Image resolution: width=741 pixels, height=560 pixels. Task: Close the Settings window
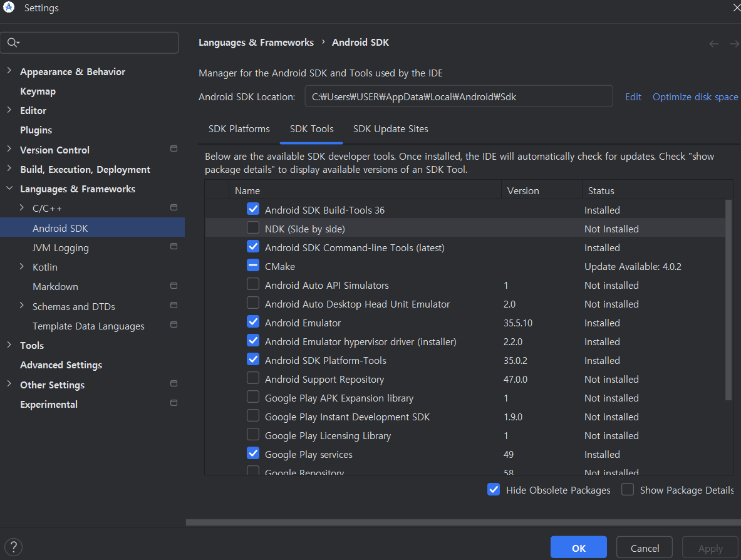pos(736,8)
